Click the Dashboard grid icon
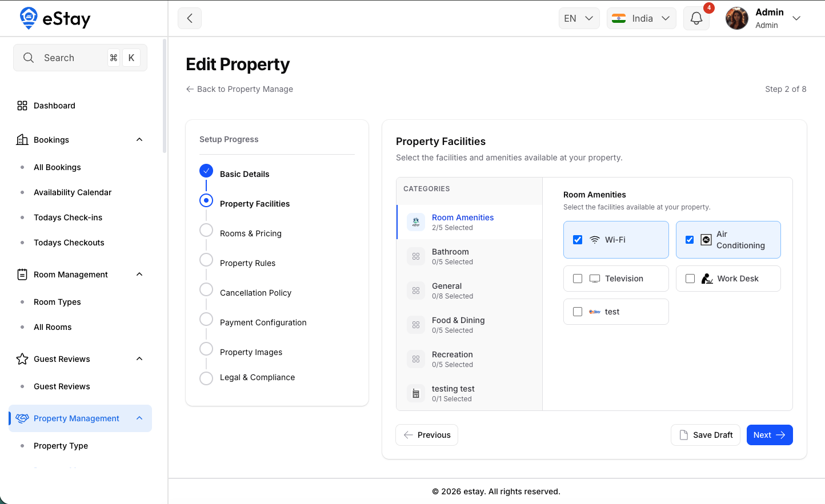The width and height of the screenshot is (825, 504). pos(22,106)
